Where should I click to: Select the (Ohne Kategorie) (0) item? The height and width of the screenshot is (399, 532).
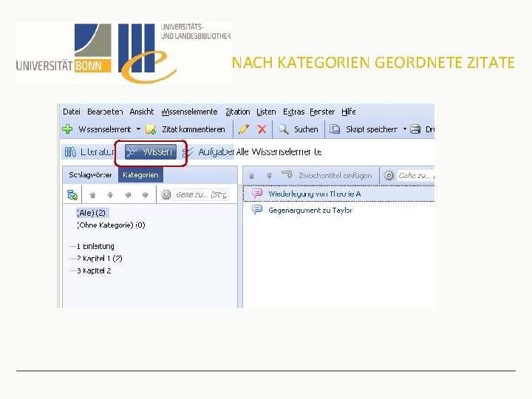[x=111, y=225]
